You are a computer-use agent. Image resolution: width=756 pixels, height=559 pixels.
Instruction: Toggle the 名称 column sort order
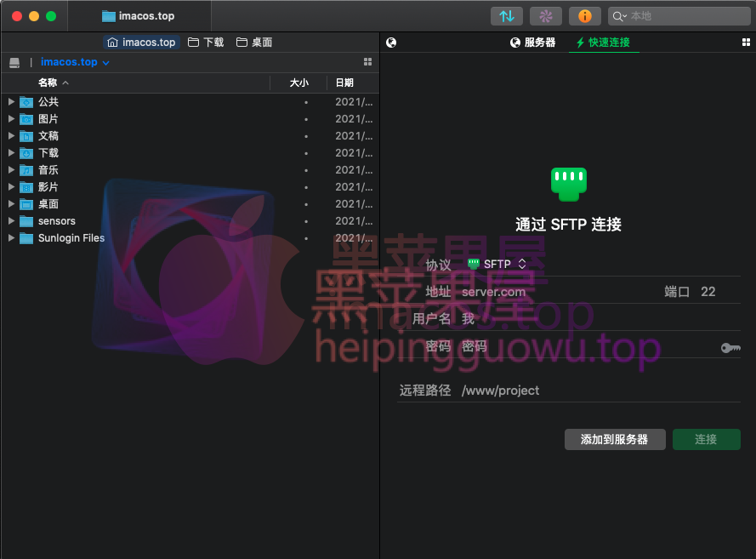coord(49,83)
